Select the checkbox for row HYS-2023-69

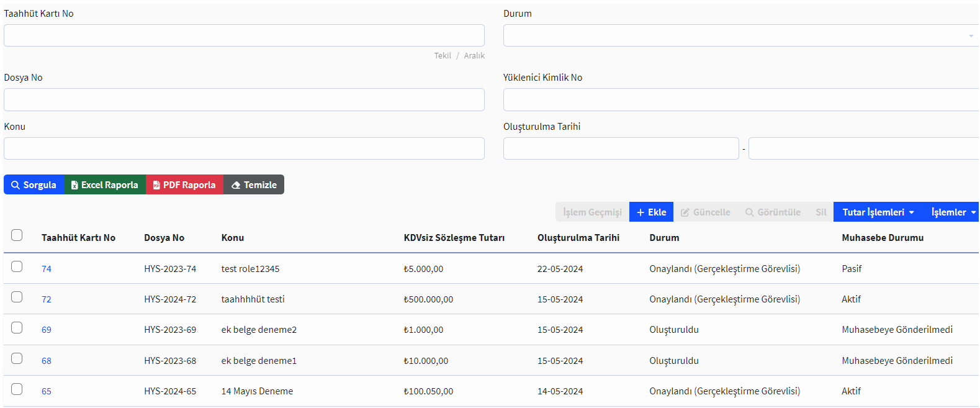(x=17, y=328)
